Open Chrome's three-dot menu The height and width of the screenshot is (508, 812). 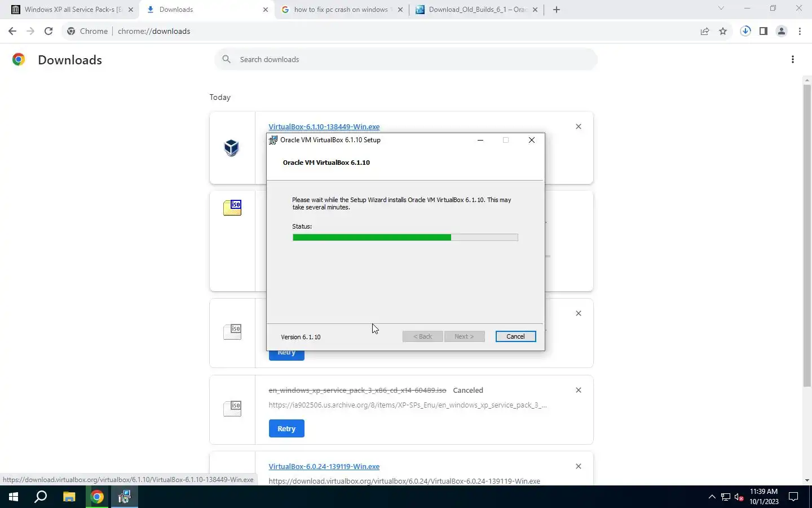[800, 31]
